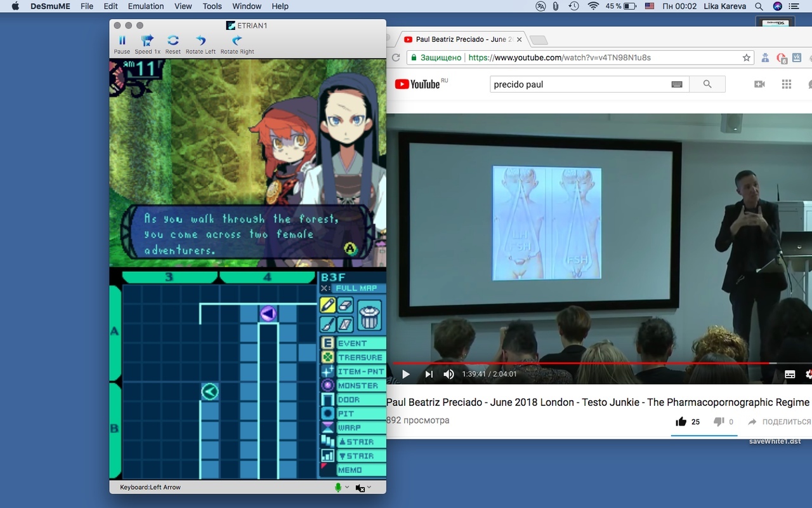Click the VK browser extension icon
812x508 pixels.
(x=798, y=58)
